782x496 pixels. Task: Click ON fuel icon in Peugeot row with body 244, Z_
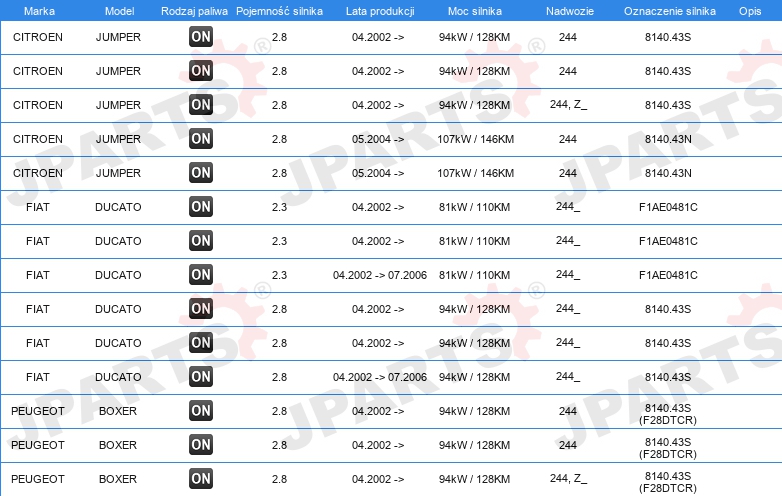click(x=201, y=479)
